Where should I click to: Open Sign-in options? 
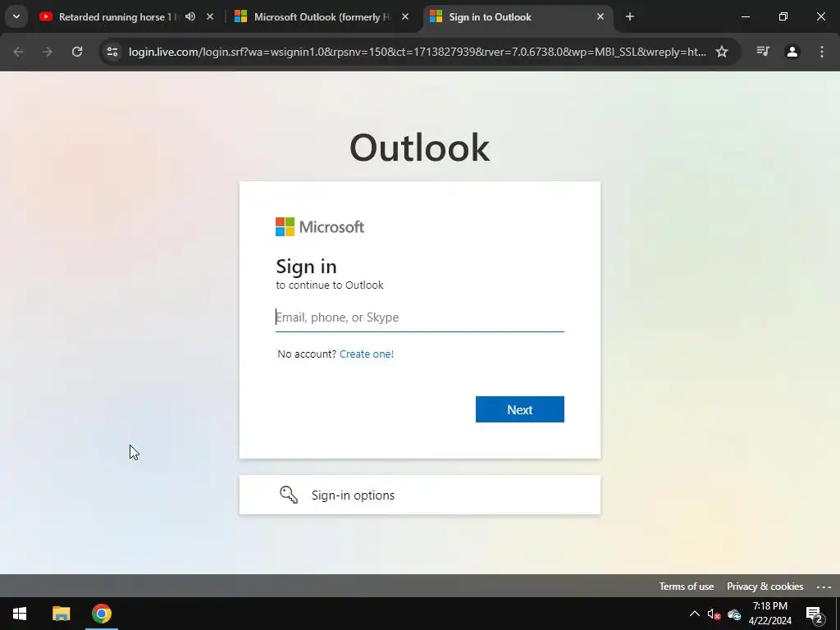419,495
